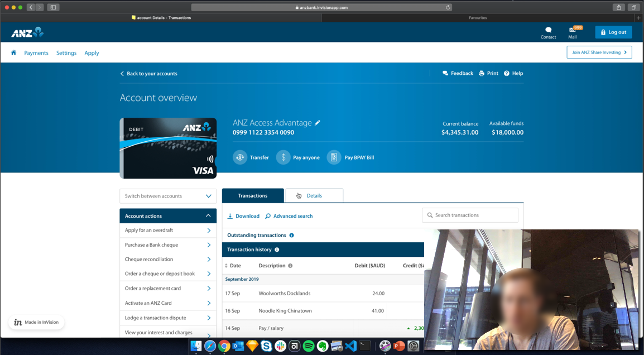
Task: Open Google Chrome from the dock
Action: [x=224, y=346]
